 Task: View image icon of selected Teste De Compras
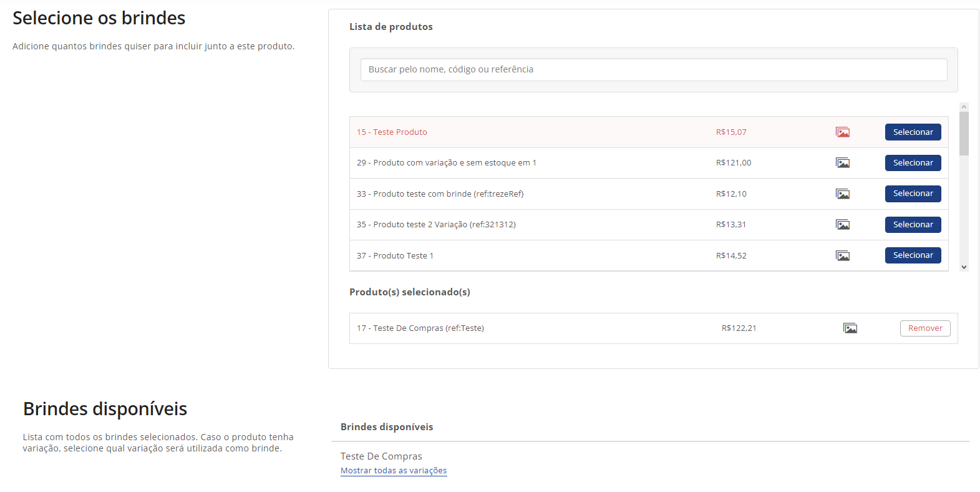click(x=850, y=328)
